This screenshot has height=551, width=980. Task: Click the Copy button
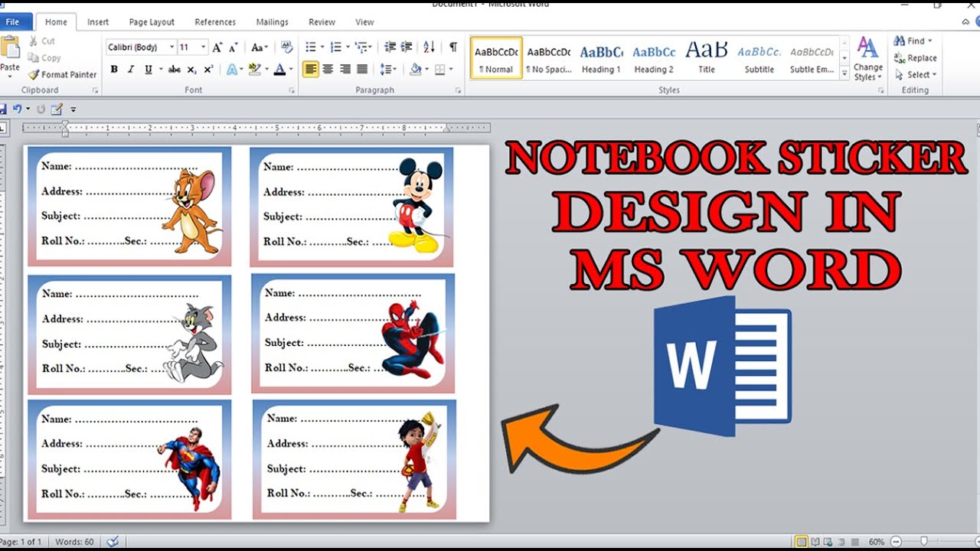[44, 58]
